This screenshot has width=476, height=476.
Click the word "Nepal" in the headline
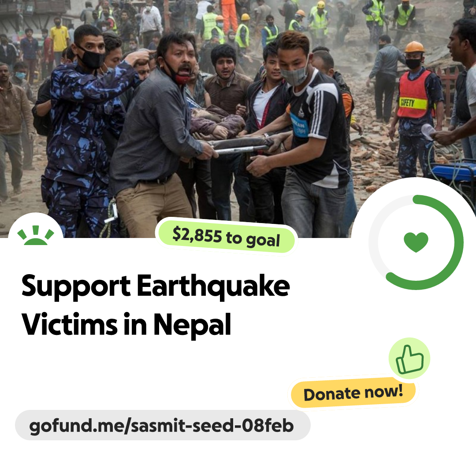192,325
